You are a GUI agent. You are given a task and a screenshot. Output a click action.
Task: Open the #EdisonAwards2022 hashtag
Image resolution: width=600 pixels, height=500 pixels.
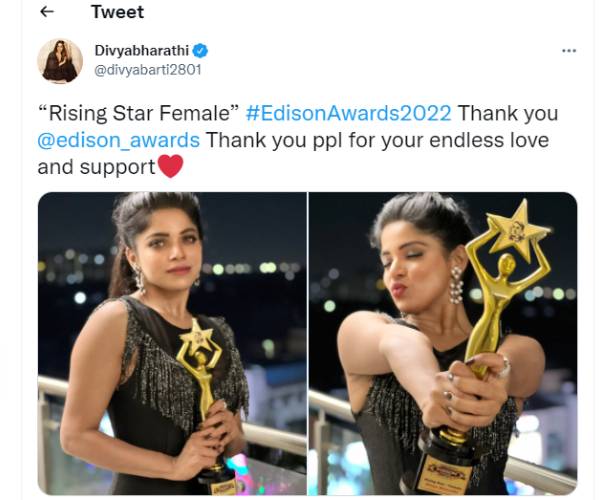pos(348,113)
